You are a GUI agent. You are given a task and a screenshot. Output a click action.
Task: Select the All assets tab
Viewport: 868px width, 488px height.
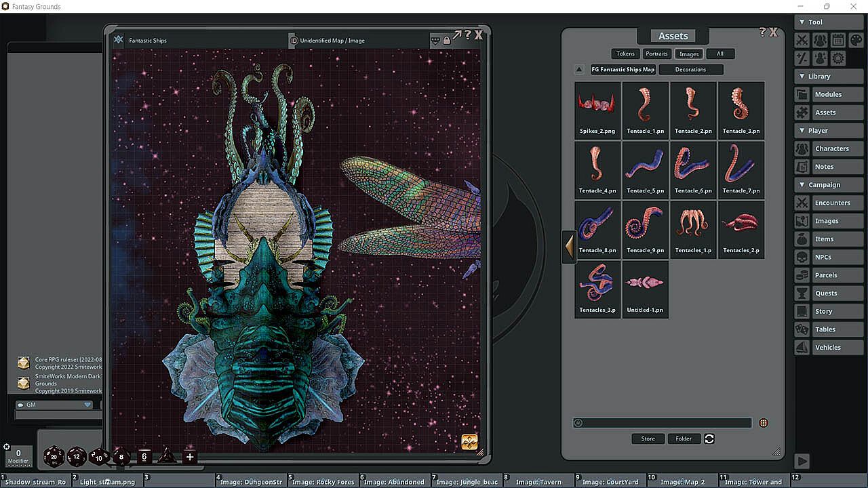(720, 54)
